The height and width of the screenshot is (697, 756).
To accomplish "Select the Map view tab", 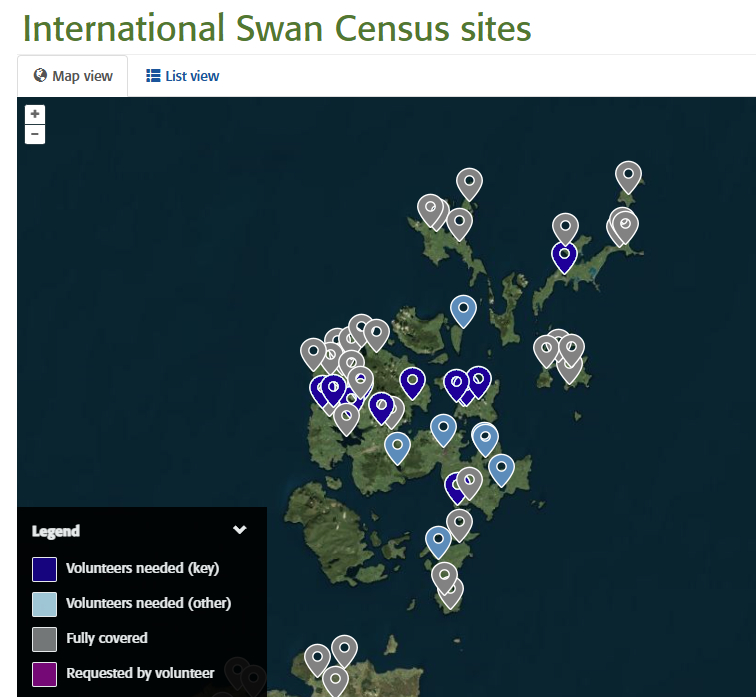I will click(x=73, y=76).
